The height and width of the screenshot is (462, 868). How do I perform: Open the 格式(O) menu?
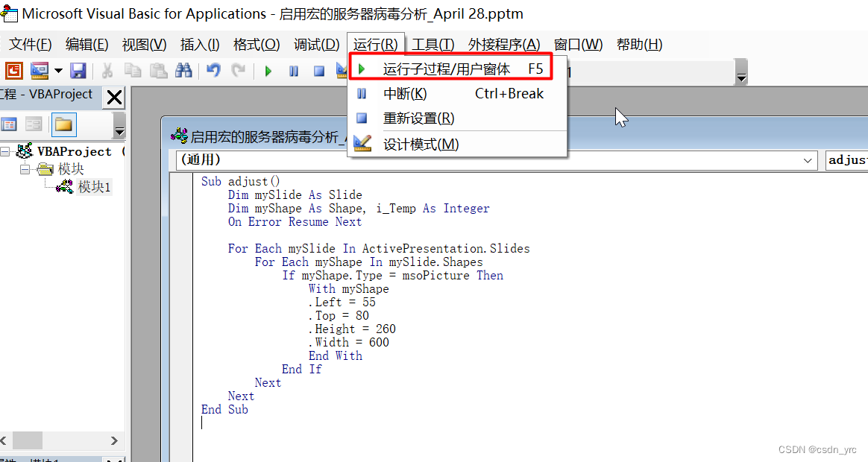(x=257, y=44)
